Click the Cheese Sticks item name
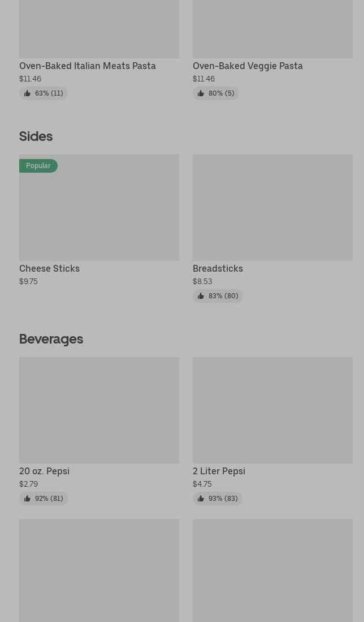The image size is (364, 622). pyautogui.click(x=49, y=268)
